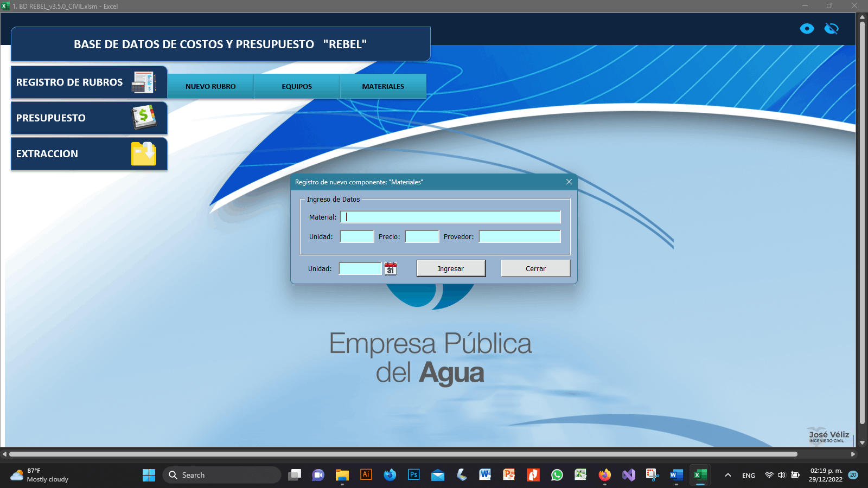Hide content with the crossed-eye icon
Image resolution: width=868 pixels, height=488 pixels.
pos(831,29)
